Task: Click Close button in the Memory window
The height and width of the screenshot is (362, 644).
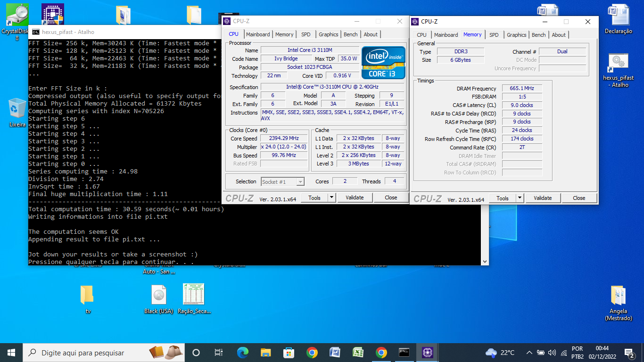Action: click(x=579, y=198)
